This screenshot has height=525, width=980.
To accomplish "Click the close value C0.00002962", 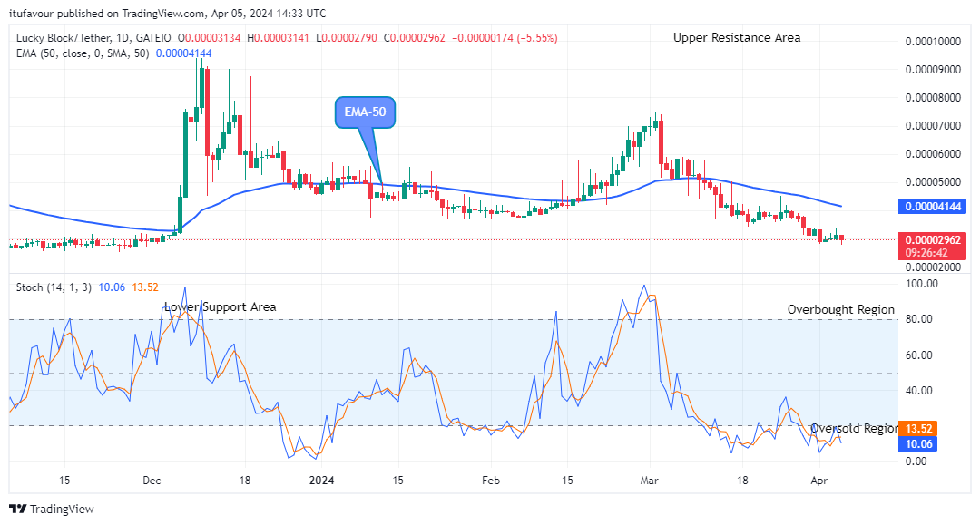I will 415,38.
